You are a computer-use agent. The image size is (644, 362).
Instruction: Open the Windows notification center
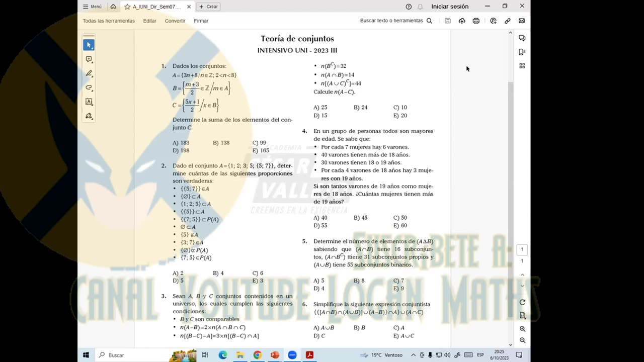[519, 355]
